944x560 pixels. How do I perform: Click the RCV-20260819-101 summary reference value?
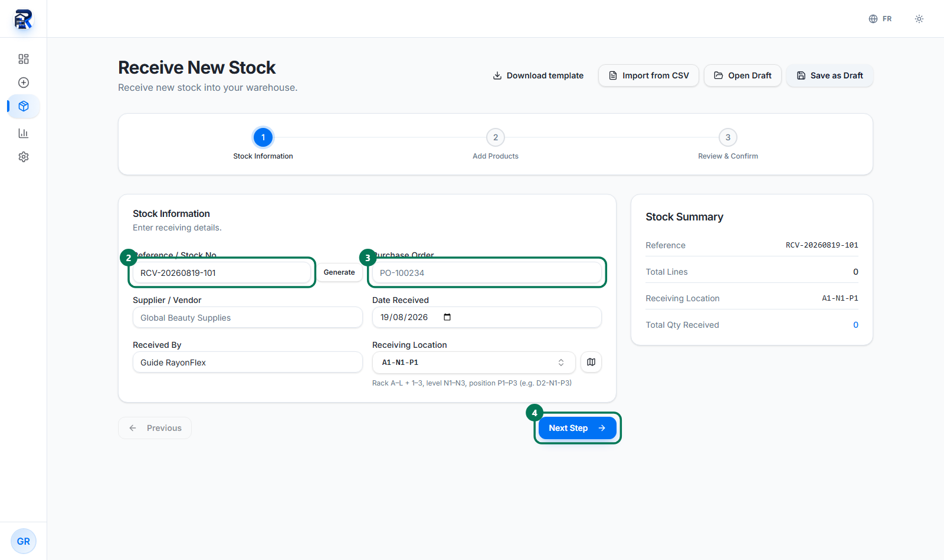(822, 245)
